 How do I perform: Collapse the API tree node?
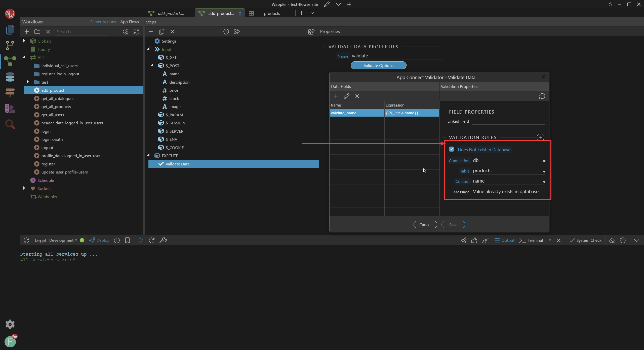(x=24, y=57)
